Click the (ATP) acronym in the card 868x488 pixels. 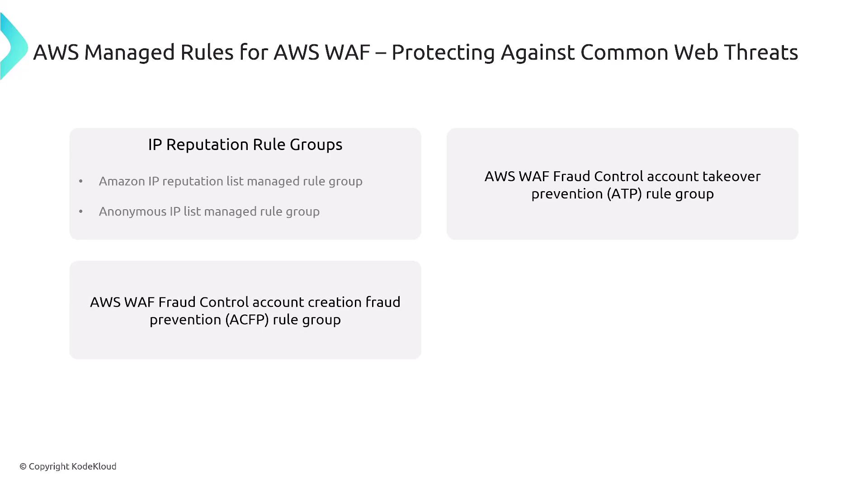point(624,194)
